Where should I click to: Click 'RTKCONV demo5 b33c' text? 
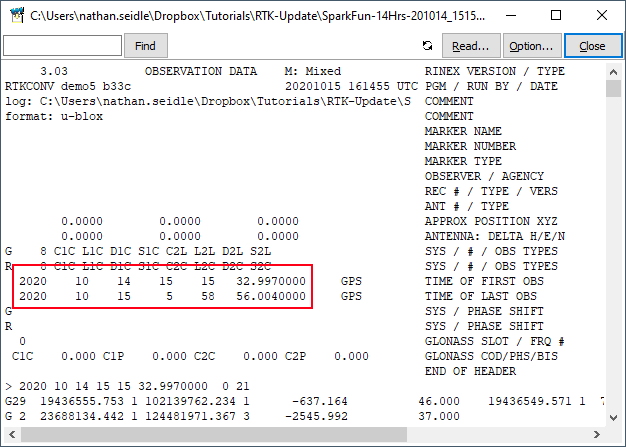click(68, 87)
